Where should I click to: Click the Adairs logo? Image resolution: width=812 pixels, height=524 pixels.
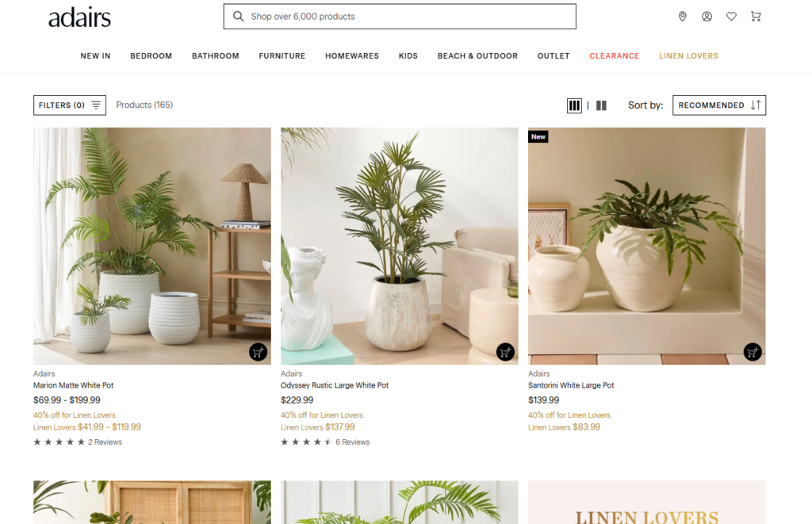click(80, 17)
